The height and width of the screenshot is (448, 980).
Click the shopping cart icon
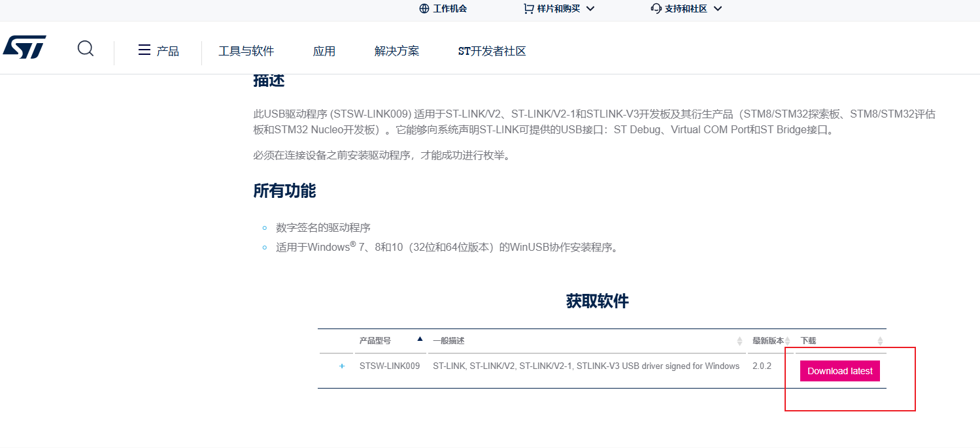tap(528, 8)
